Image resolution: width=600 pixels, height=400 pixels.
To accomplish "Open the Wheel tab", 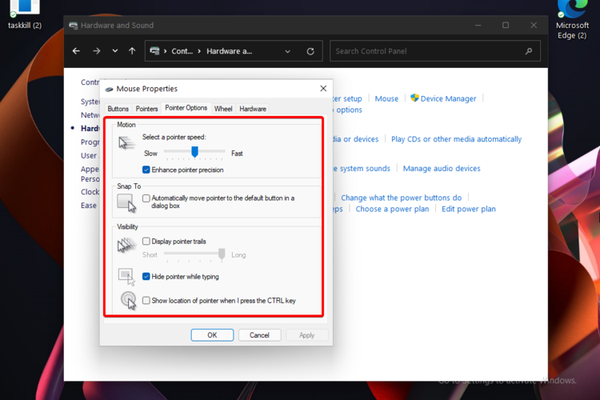I will (223, 108).
